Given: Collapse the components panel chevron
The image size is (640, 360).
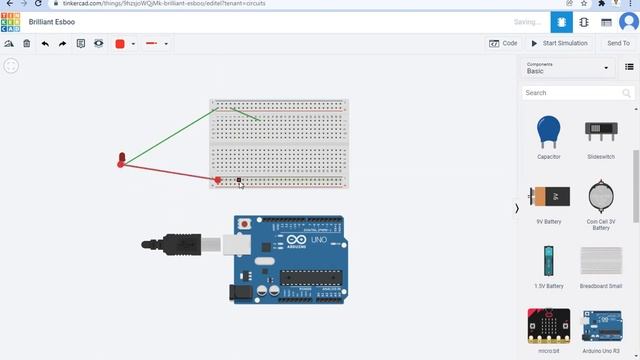Looking at the screenshot, I should coord(517,209).
